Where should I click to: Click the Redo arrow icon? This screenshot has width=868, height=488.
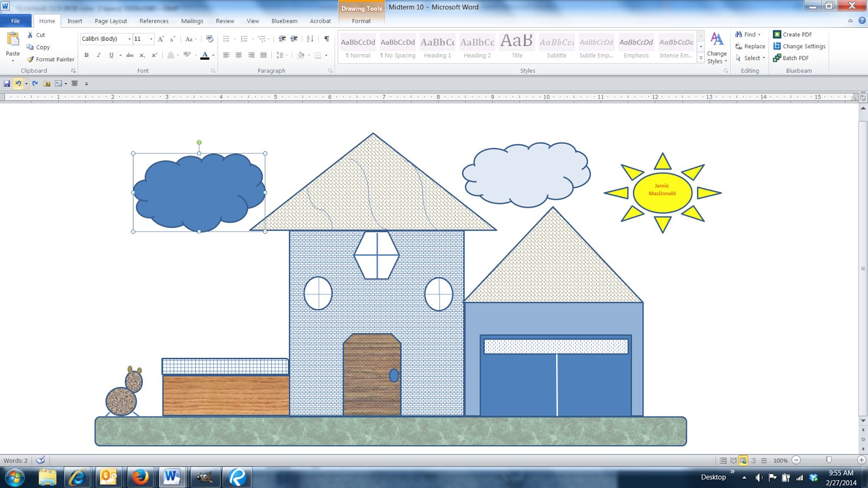pyautogui.click(x=35, y=84)
